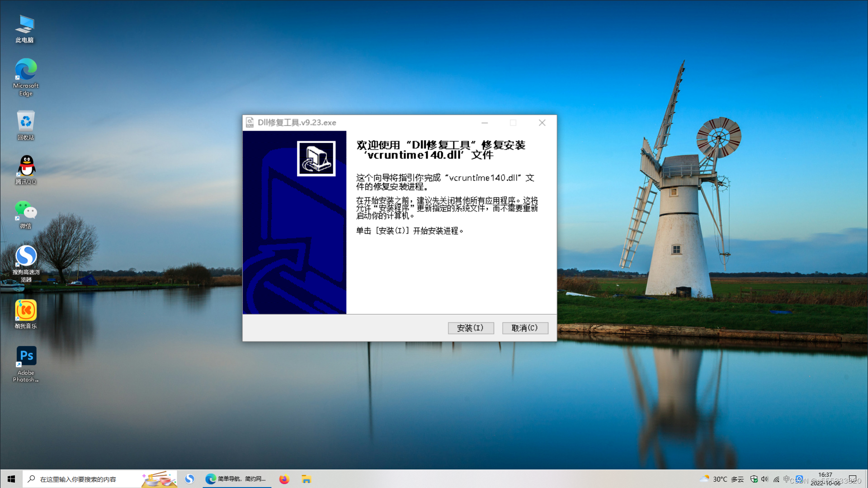Click the Sogou browser taskbar icon
The image size is (868, 488).
point(189,479)
